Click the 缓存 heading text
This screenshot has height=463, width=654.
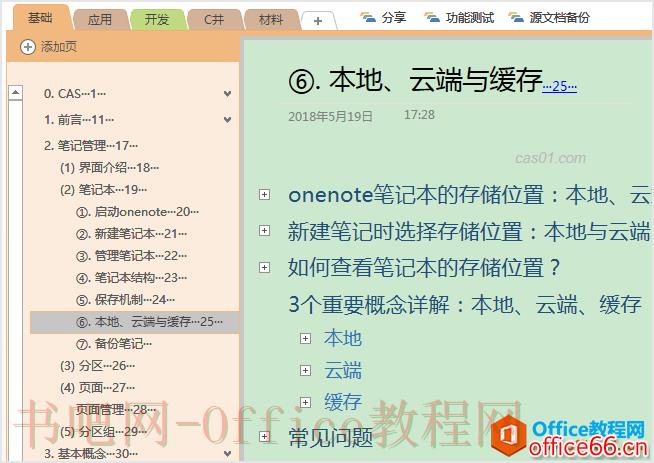coord(343,403)
